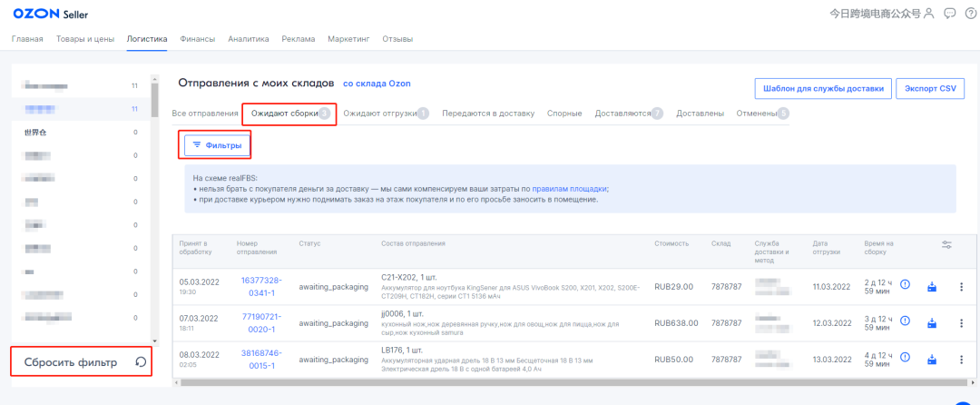This screenshot has height=405, width=980.
Task: Click the 今日跨境电商公众号 account name
Action: [x=875, y=13]
